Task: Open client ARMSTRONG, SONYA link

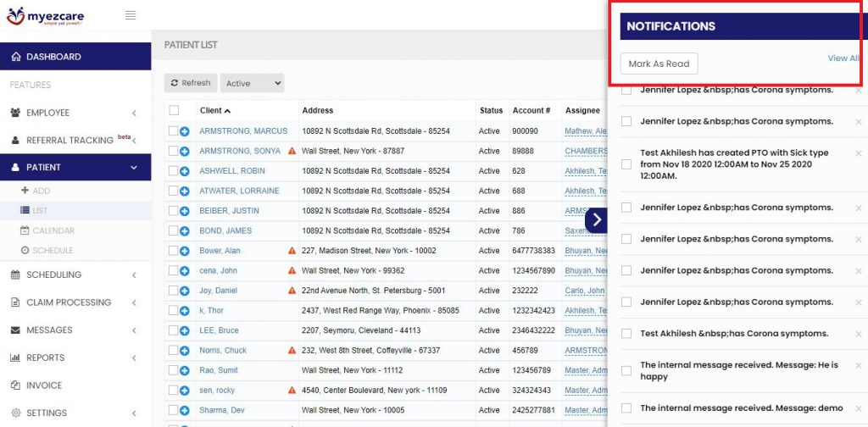Action: pyautogui.click(x=240, y=151)
